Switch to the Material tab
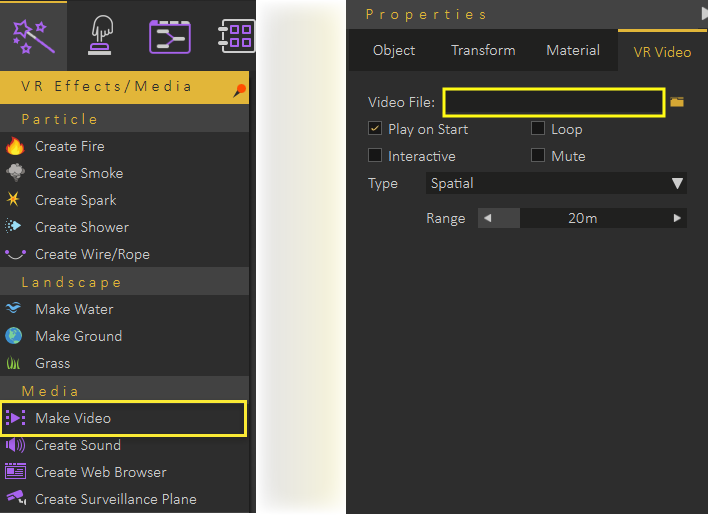Viewport: 710px width, 515px height. pos(573,50)
